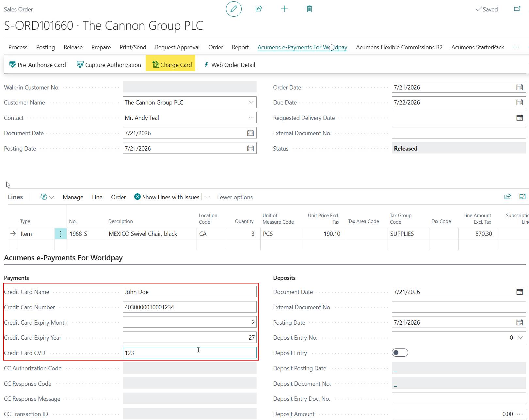Open Deposits Posting Date calendar picker
This screenshot has width=529, height=420.
pyautogui.click(x=520, y=323)
